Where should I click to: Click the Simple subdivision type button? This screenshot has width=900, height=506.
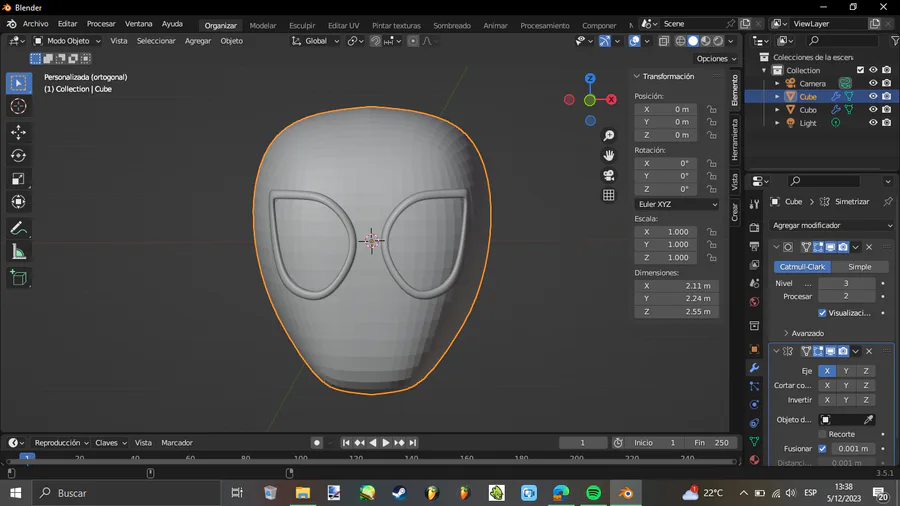tap(859, 267)
